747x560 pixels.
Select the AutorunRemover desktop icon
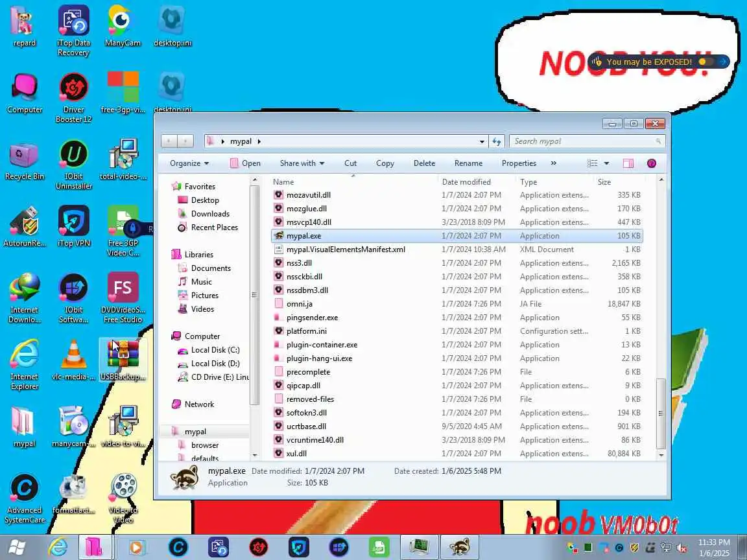(x=24, y=227)
